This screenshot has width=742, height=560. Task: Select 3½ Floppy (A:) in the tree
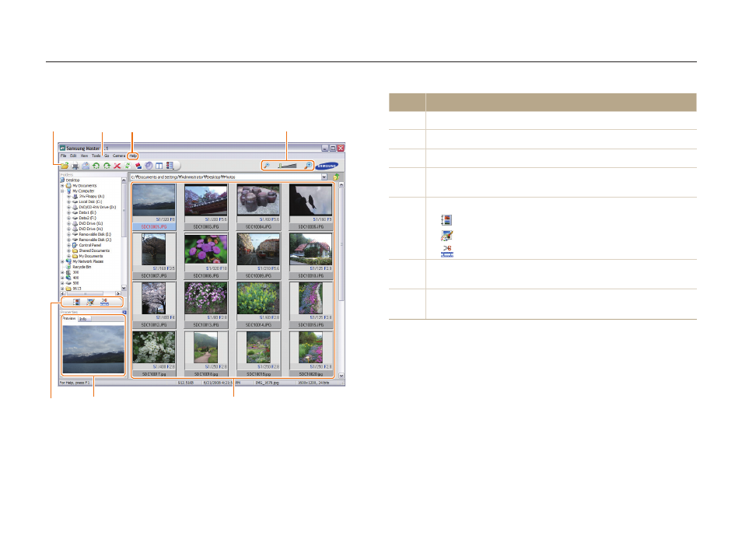click(91, 197)
